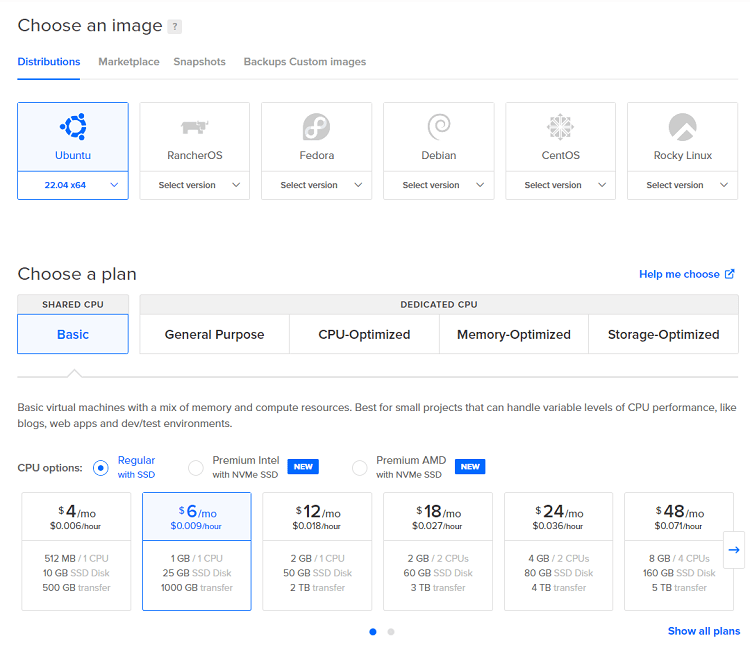750x652 pixels.
Task: Expand the Fedora Select version dropdown
Action: coord(316,185)
